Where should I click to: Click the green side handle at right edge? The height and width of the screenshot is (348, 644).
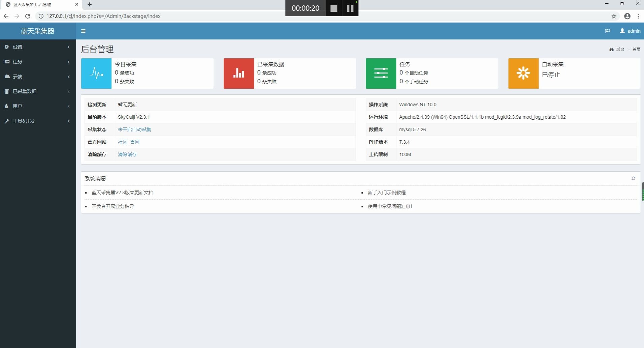point(643,192)
